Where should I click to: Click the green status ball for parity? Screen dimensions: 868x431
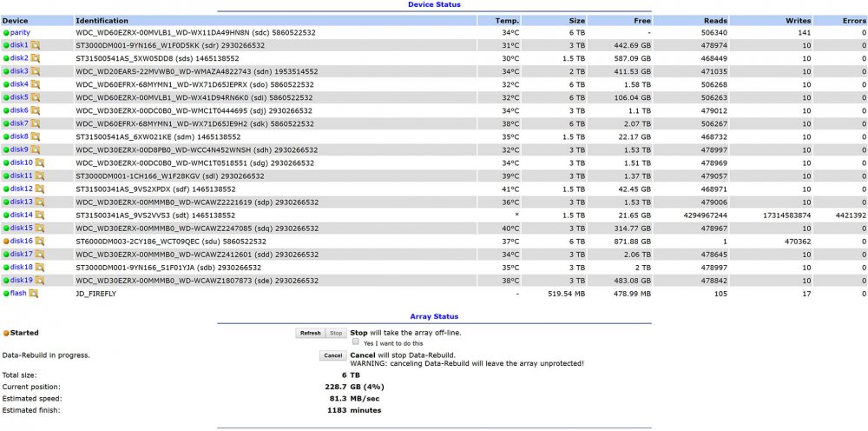click(x=6, y=33)
